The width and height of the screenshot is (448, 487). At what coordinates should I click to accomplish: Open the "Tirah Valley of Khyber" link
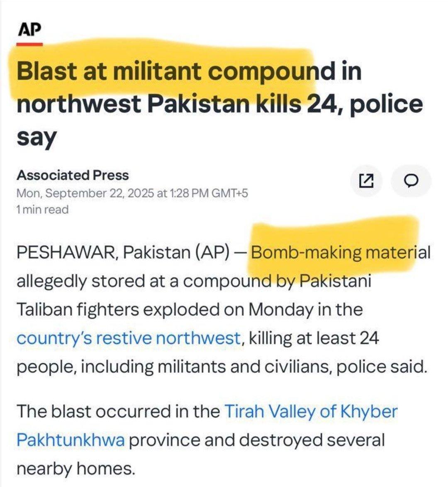[311, 411]
